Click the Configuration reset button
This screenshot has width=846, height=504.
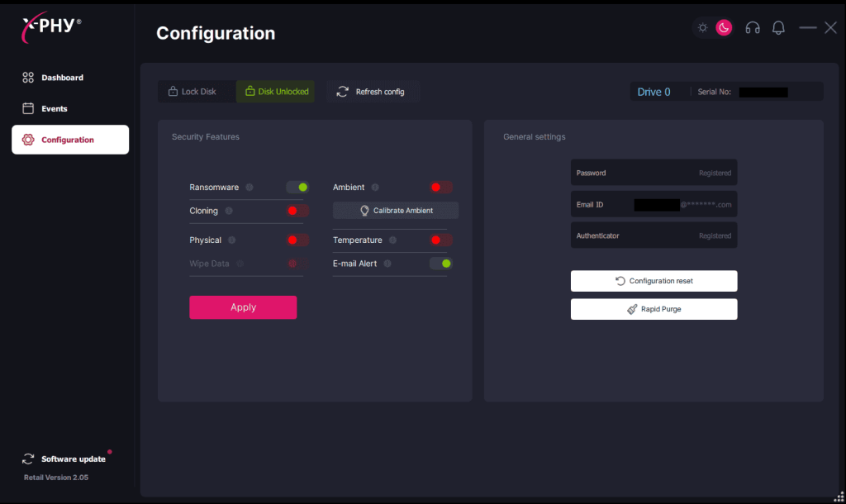pyautogui.click(x=654, y=281)
